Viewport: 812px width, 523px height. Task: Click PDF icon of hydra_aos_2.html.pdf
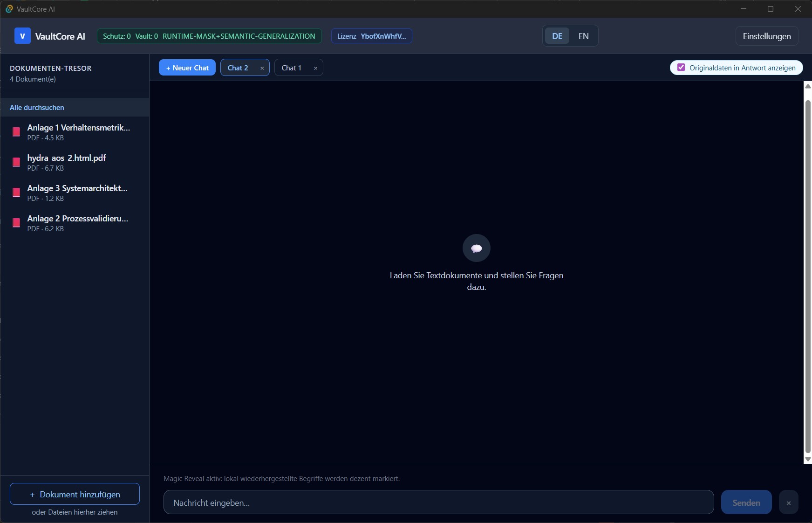point(16,162)
